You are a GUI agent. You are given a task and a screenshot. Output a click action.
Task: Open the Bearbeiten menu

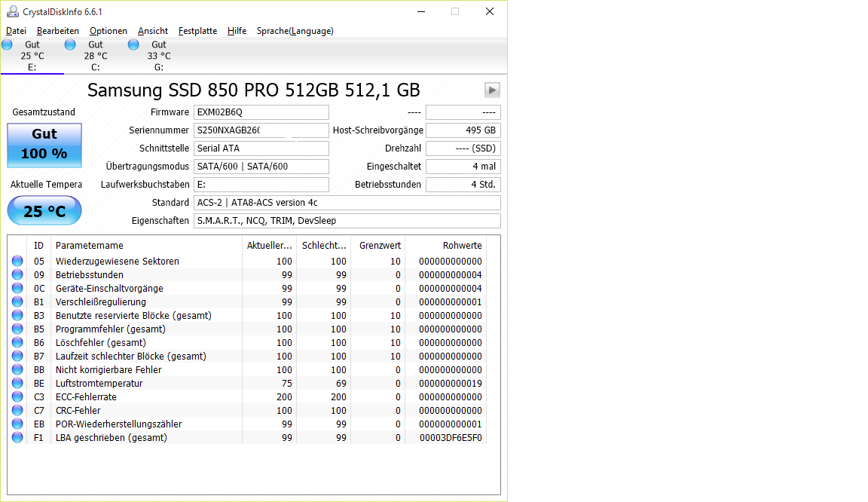[x=57, y=31]
